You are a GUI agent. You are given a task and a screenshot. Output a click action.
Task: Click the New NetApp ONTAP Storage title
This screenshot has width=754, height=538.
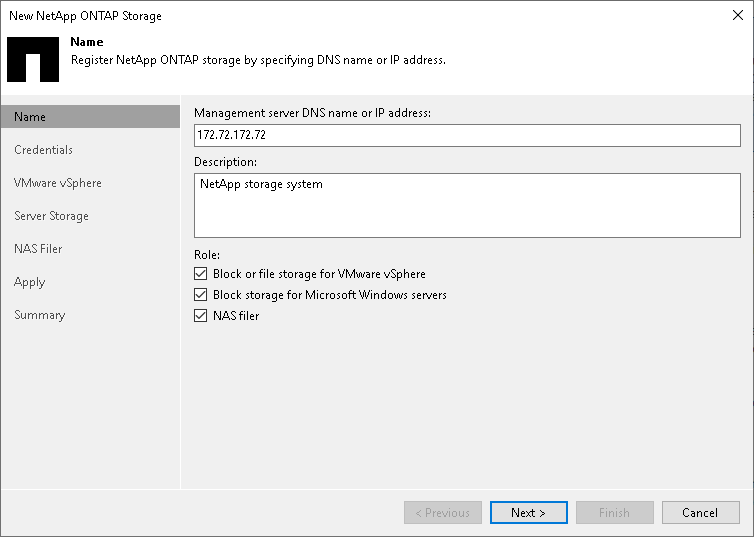[x=85, y=16]
